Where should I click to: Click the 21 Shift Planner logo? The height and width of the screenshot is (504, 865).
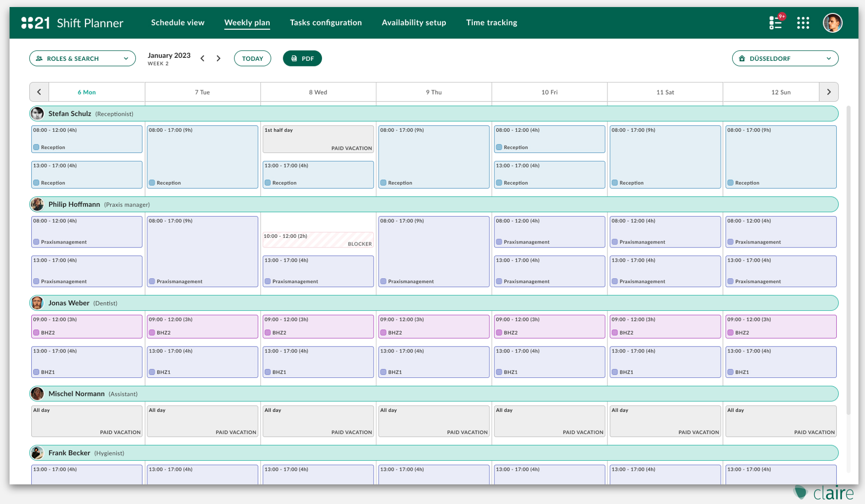click(x=72, y=23)
